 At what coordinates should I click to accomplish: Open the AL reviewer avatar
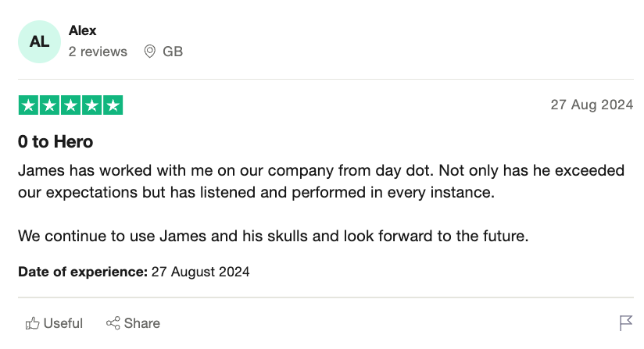(x=40, y=41)
